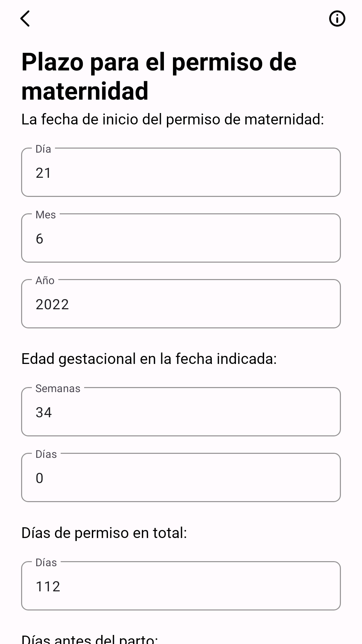The width and height of the screenshot is (362, 644).
Task: Click the Año field showing 2022
Action: click(x=181, y=304)
